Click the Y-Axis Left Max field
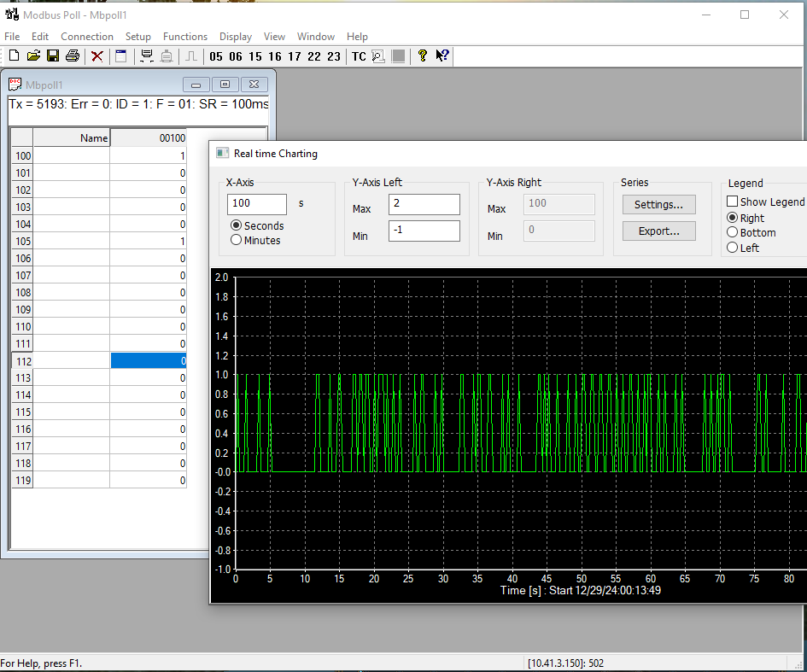 [424, 204]
